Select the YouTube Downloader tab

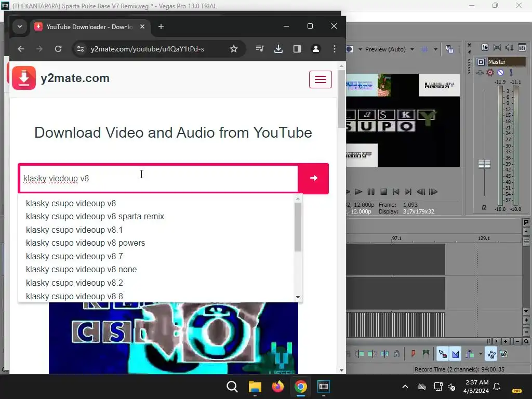(89, 27)
